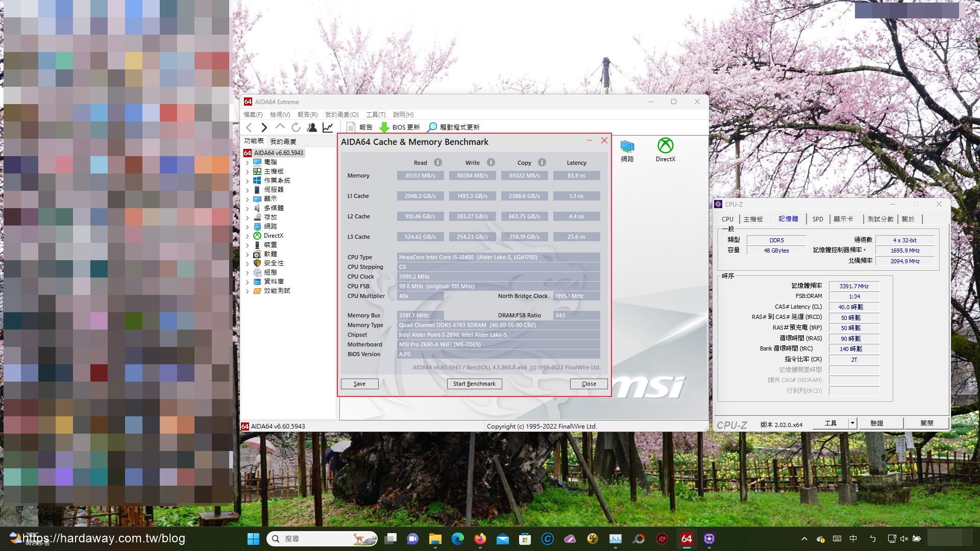Show hidden system tray icons chevron
Image resolution: width=980 pixels, height=551 pixels.
[804, 539]
